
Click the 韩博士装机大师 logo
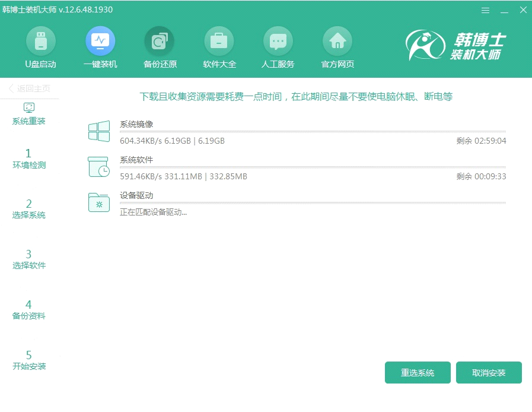pyautogui.click(x=457, y=45)
